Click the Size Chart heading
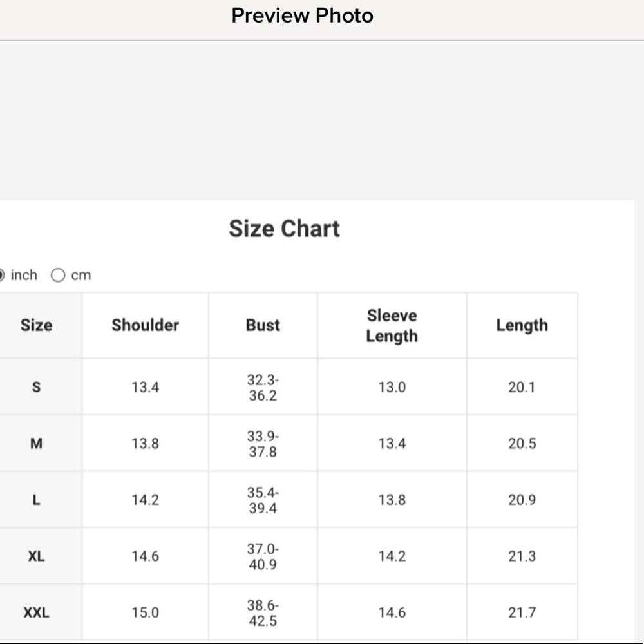Viewport: 644px width, 644px height. click(x=284, y=229)
